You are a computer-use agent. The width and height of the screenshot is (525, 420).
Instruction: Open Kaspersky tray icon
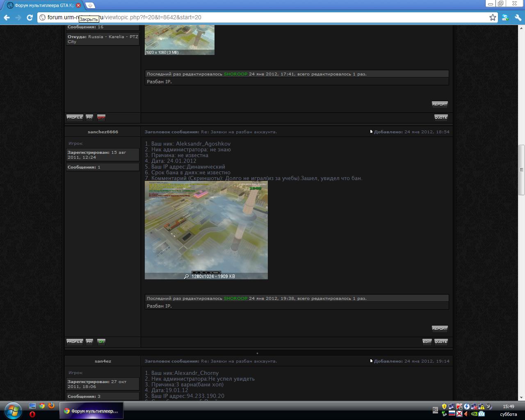(459, 406)
